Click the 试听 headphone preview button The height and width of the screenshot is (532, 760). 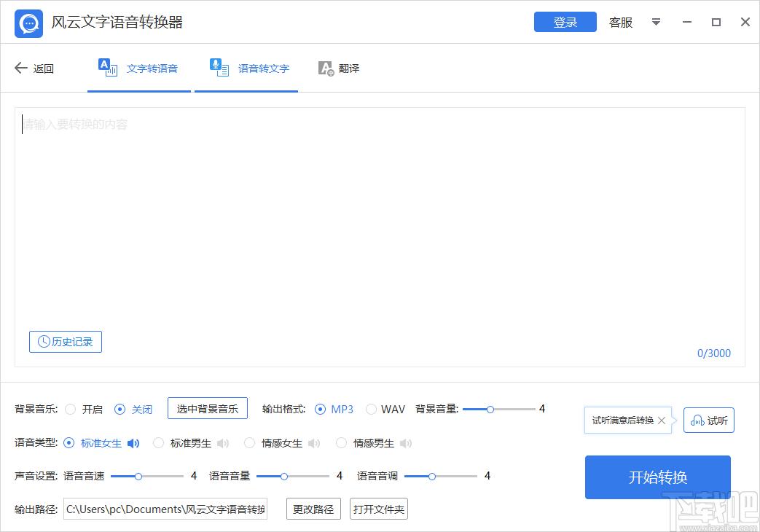pyautogui.click(x=709, y=420)
